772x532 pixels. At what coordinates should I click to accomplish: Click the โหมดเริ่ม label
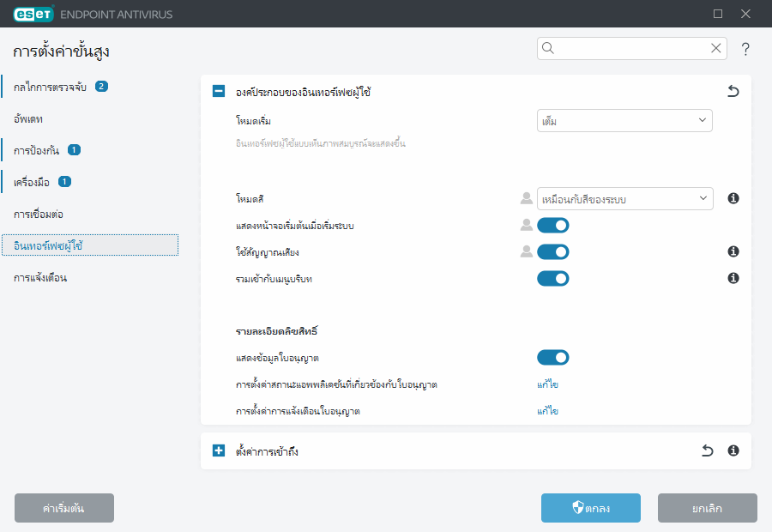(253, 121)
